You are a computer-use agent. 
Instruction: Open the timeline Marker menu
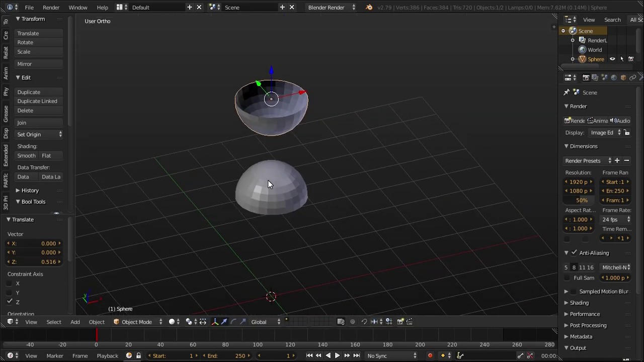(x=55, y=356)
